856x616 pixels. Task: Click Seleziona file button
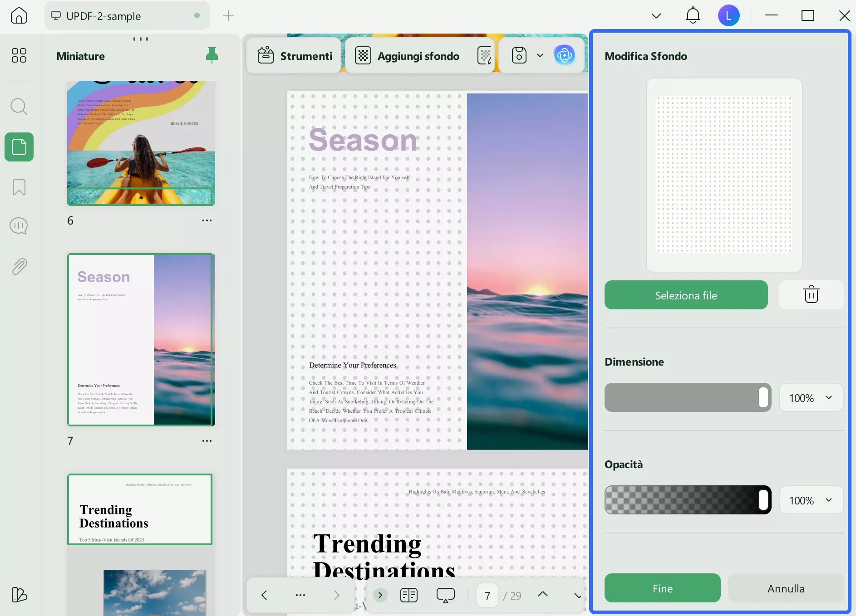(686, 295)
